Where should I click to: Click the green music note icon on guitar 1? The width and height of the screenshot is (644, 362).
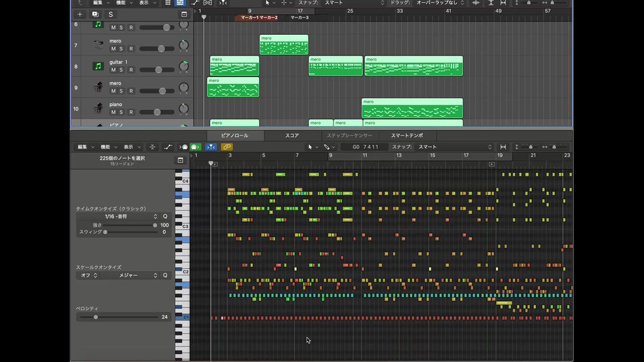point(98,66)
